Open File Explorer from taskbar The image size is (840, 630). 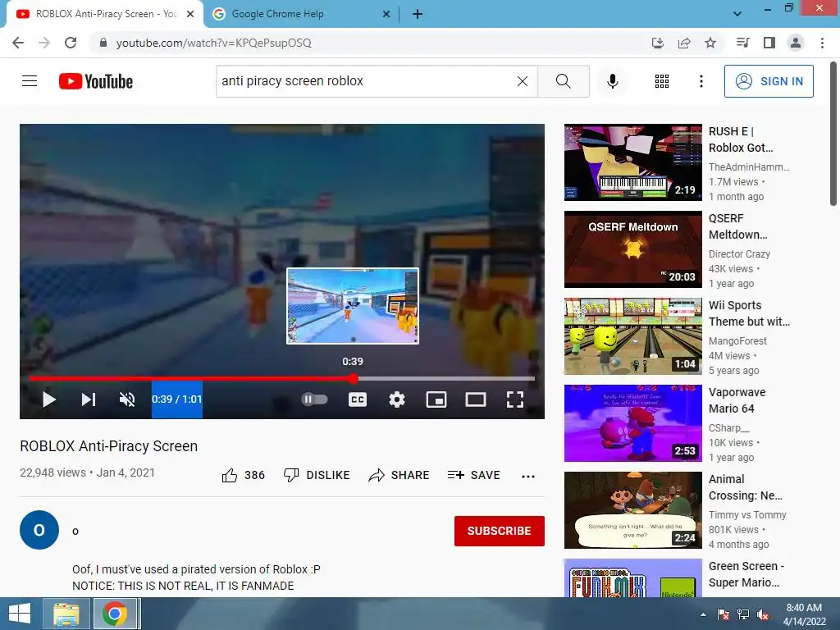(66, 614)
